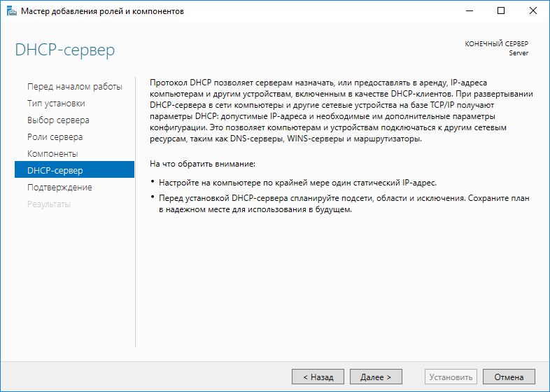
Task: Close the wizard with the X button
Action: coord(533,11)
